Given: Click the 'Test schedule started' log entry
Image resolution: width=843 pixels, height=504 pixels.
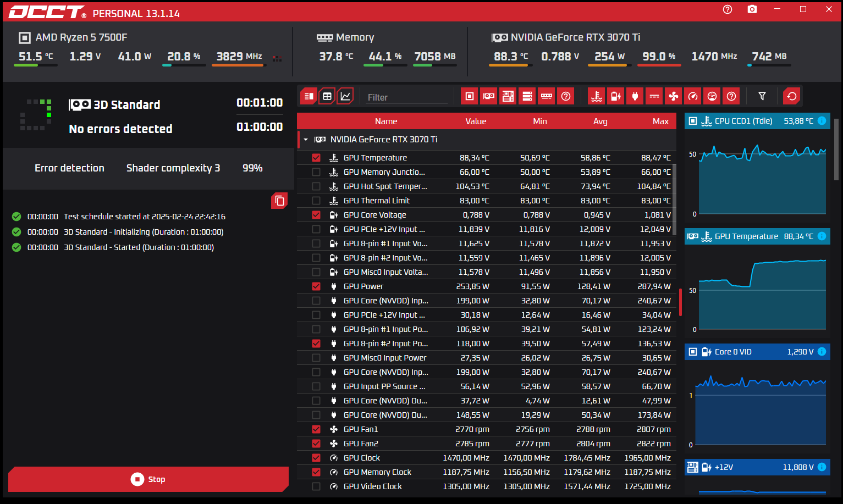Looking at the screenshot, I should [x=145, y=217].
